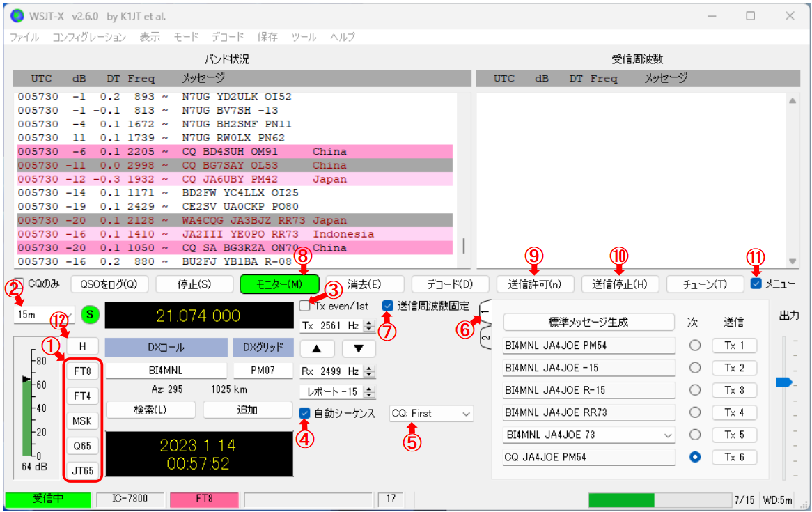Image resolution: width=812 pixels, height=512 pixels.
Task: Click the デコード(D) button
Action: tap(450, 284)
